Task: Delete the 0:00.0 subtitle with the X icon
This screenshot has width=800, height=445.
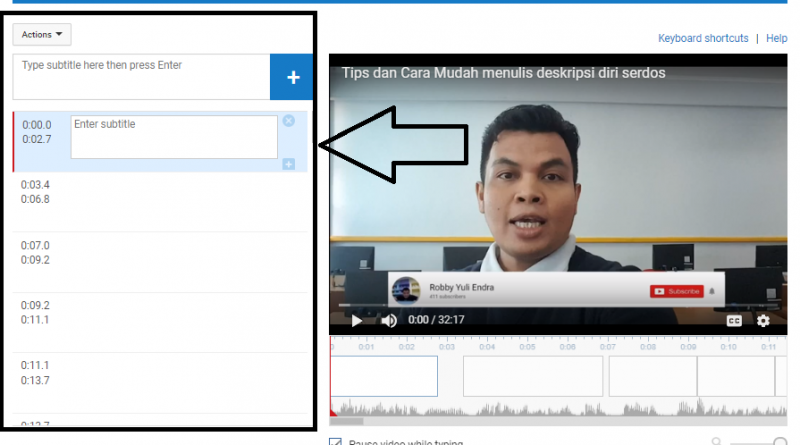Action: 289,121
